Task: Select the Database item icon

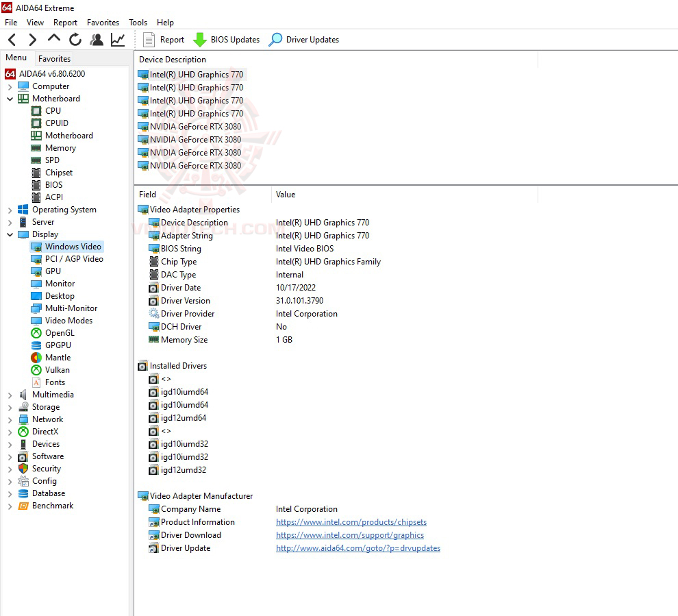Action: click(23, 493)
